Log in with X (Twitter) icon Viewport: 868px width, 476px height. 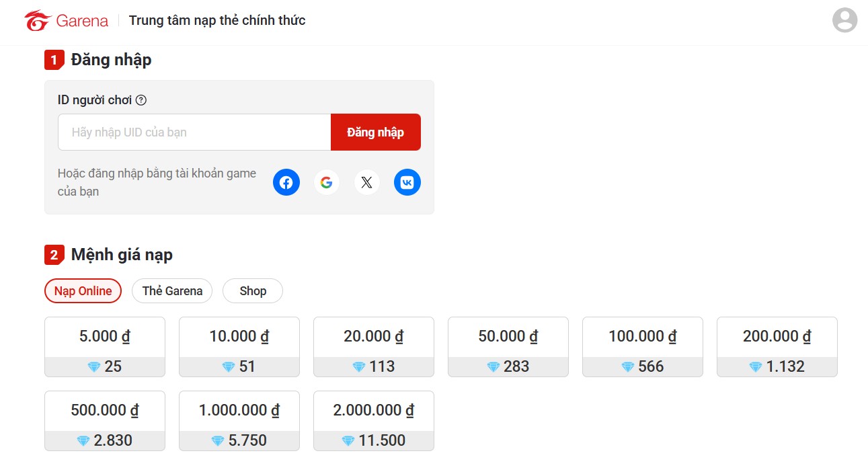click(366, 182)
